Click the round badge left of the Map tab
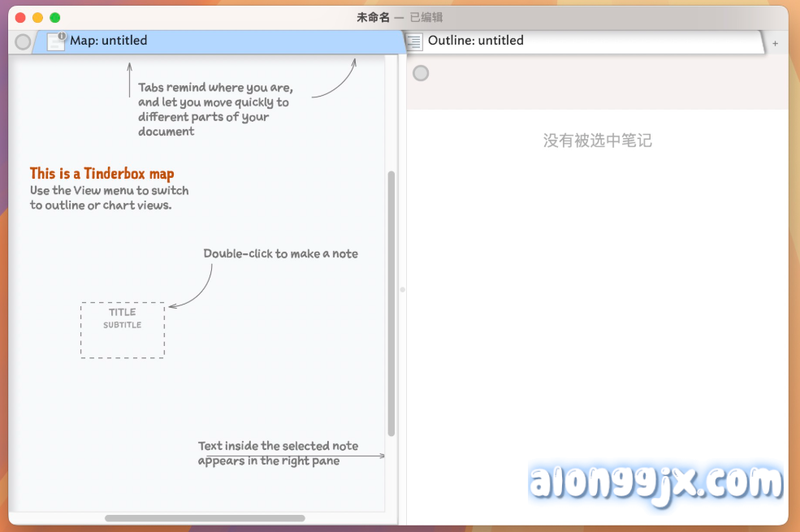The height and width of the screenshot is (532, 800). (23, 41)
